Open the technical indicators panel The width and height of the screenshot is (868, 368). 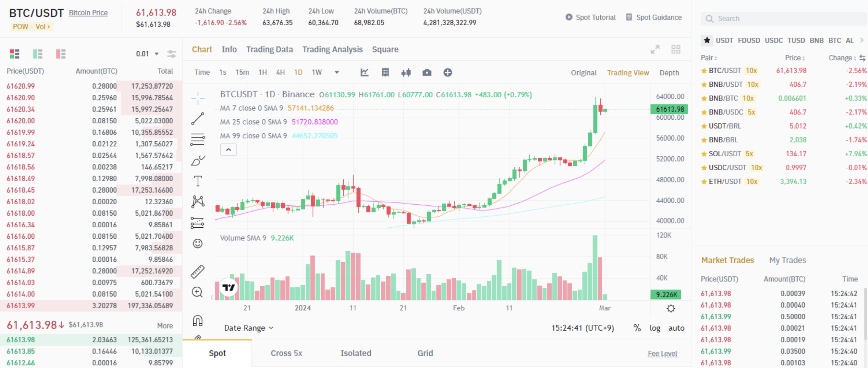[x=365, y=72]
